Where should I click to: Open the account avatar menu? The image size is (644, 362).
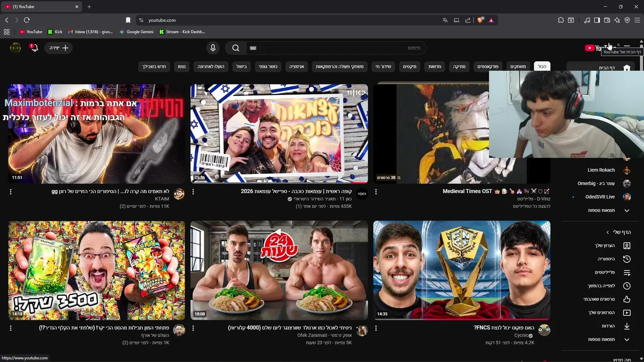(16, 48)
